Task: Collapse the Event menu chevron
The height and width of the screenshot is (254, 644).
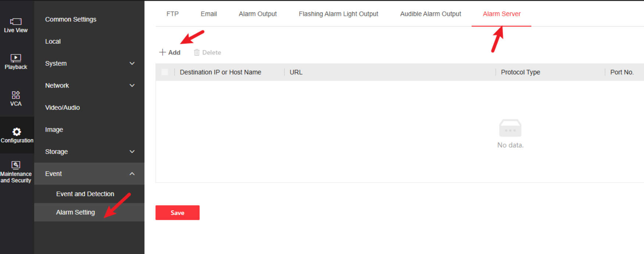Action: (132, 174)
